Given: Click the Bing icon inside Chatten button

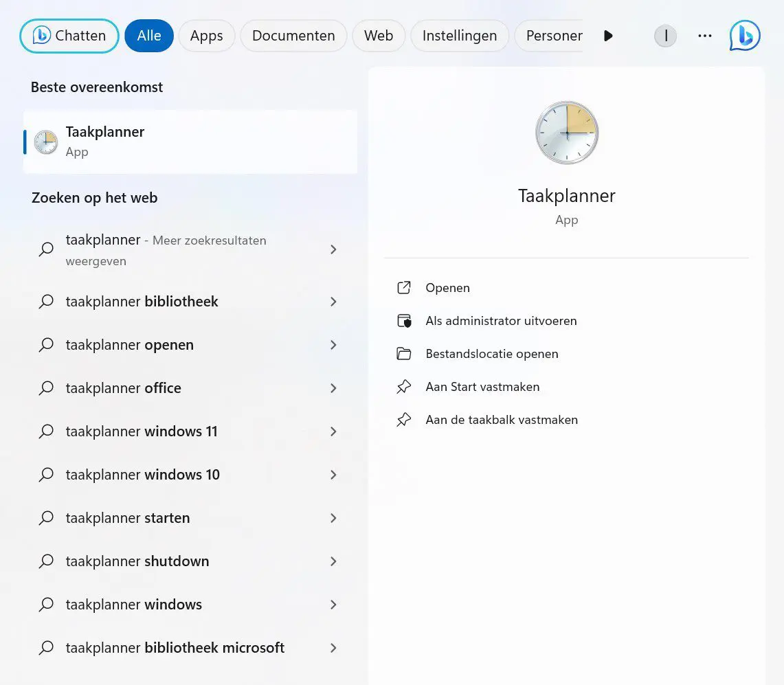Looking at the screenshot, I should [41, 36].
